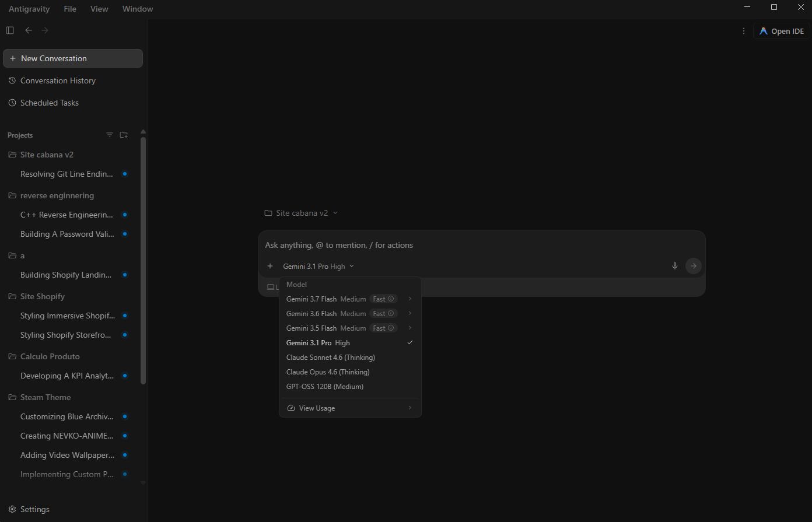Image resolution: width=812 pixels, height=522 pixels.
Task: Click the forward navigation arrow
Action: pos(45,30)
